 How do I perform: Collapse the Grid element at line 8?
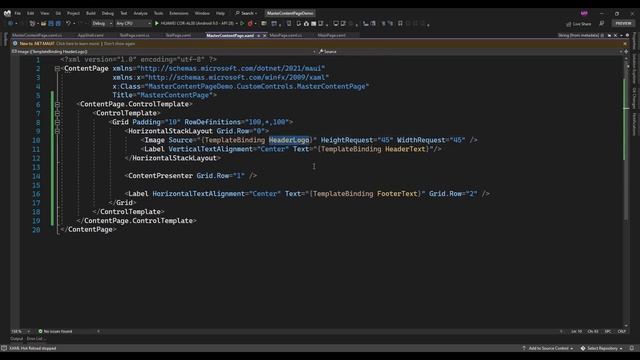tap(57, 122)
